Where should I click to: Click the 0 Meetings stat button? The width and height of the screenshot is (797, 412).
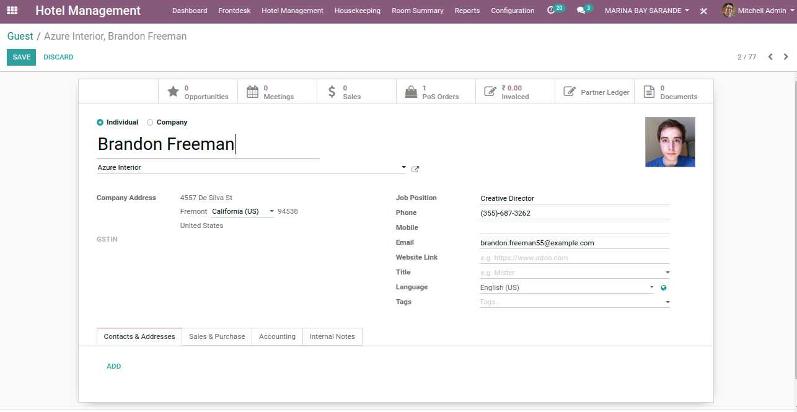[278, 91]
